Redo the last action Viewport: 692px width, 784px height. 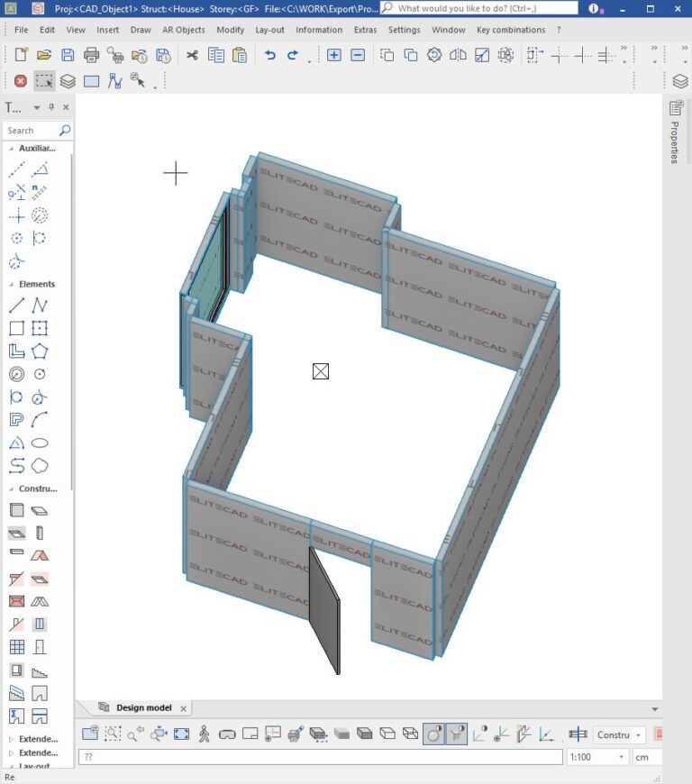[293, 54]
